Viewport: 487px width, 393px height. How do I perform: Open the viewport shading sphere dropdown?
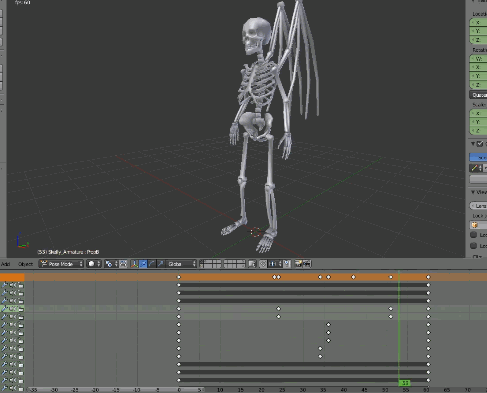pyautogui.click(x=94, y=264)
